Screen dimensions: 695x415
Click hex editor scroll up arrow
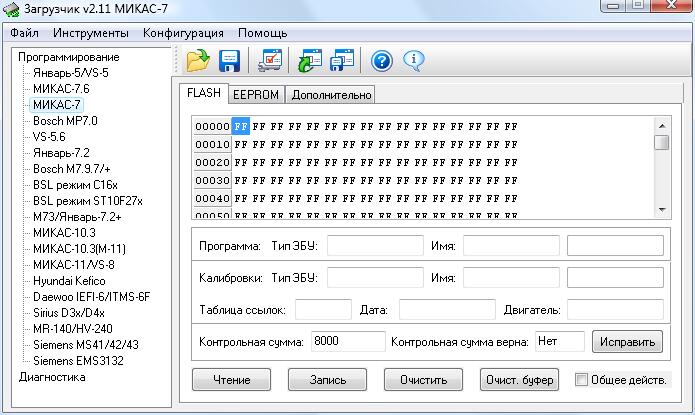click(x=662, y=126)
